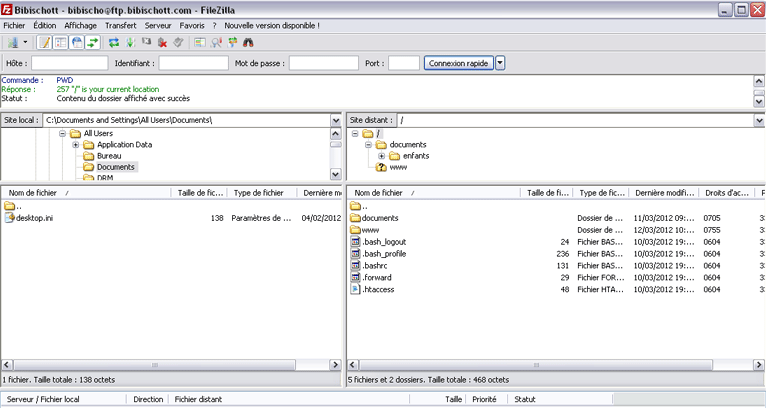Toggle message log display icon
The width and height of the screenshot is (766, 408).
(44, 43)
